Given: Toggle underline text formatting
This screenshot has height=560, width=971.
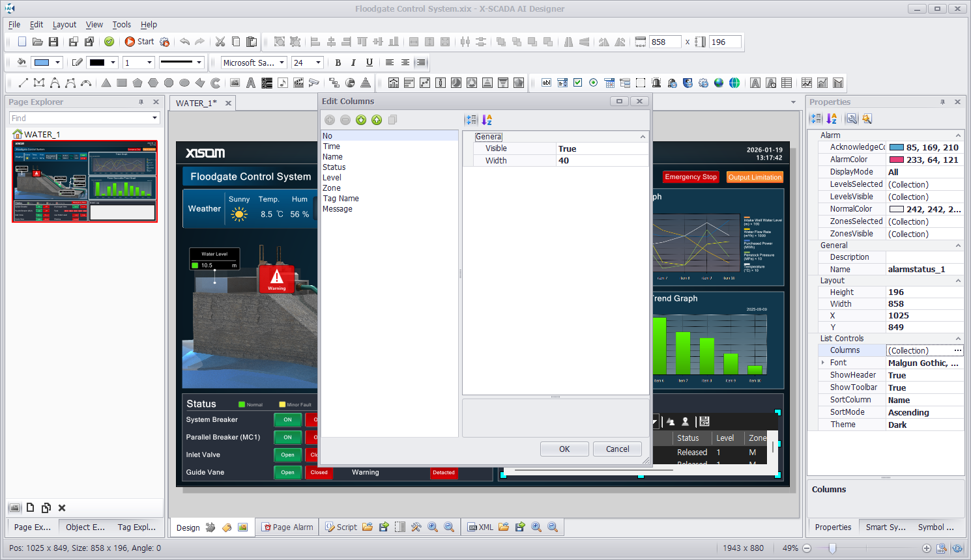Looking at the screenshot, I should pyautogui.click(x=370, y=63).
